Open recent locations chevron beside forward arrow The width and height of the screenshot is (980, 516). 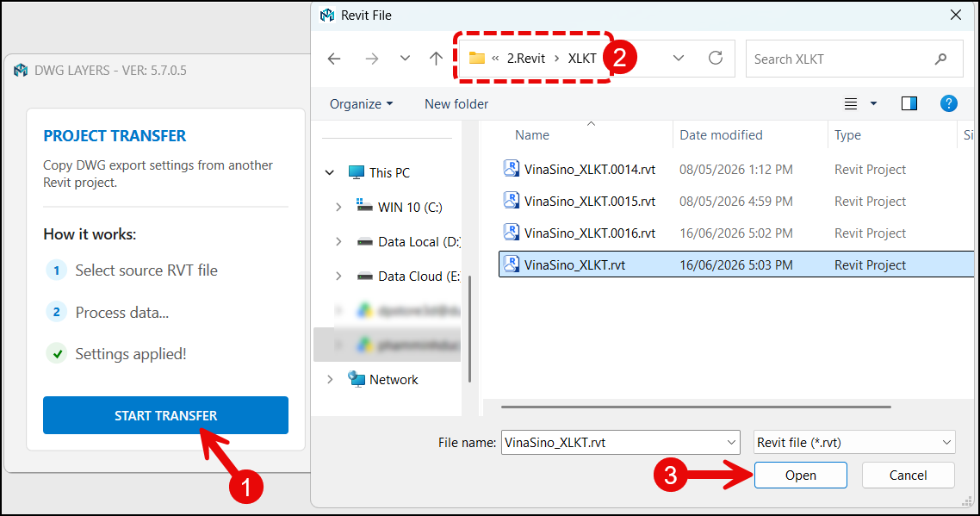405,59
